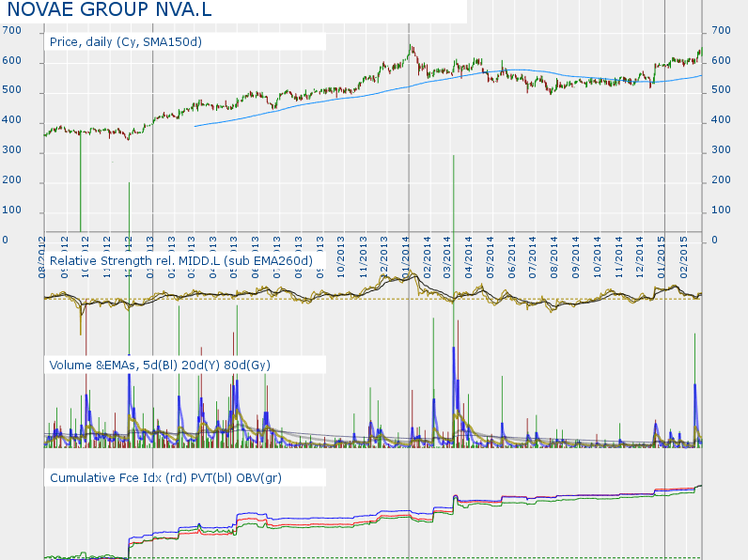
Task: Click the 700 value on the left price axis
Action: [x=11, y=30]
